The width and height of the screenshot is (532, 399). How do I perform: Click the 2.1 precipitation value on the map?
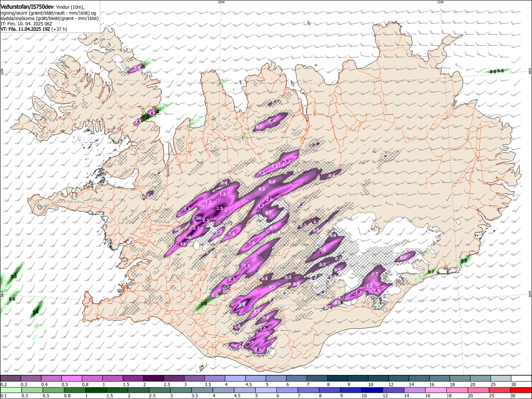(x=232, y=279)
